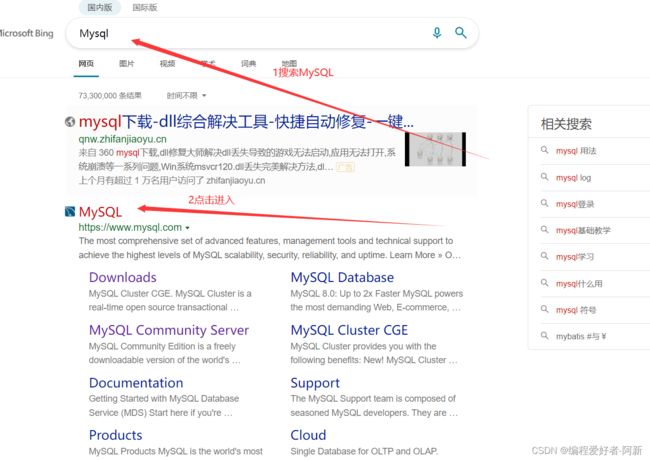Click the search icon next to mysql log
The image size is (650, 460).
(544, 177)
